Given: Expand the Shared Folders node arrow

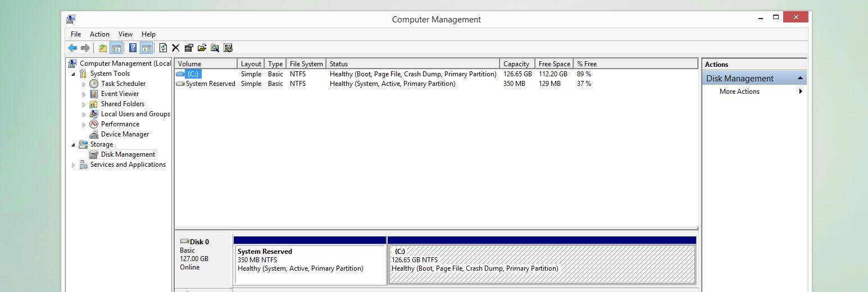Looking at the screenshot, I should 84,104.
